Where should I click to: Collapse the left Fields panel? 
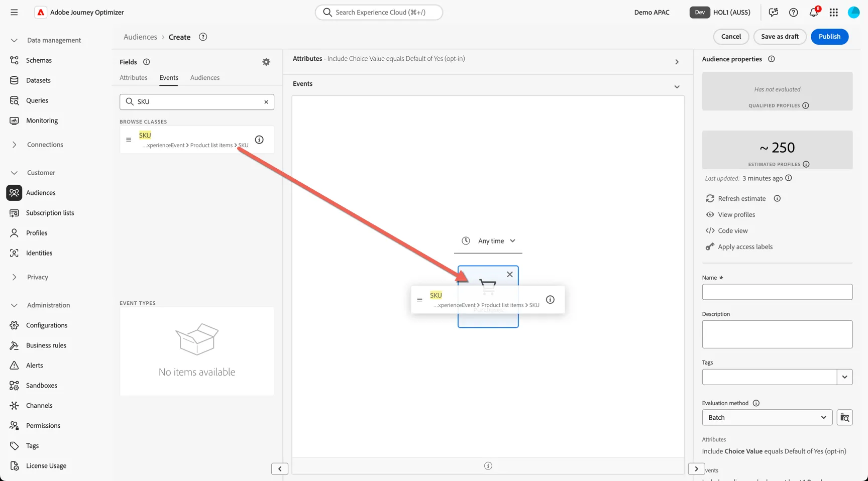[280, 468]
